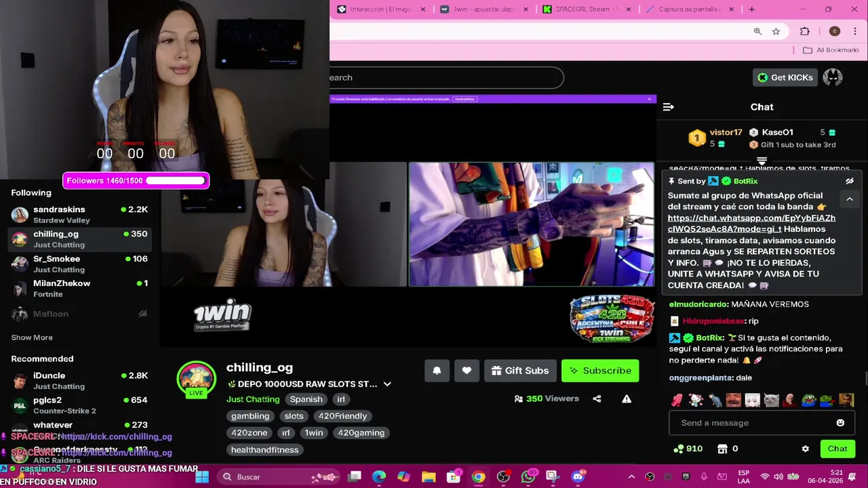
Task: Show hidden system tray icons chevron
Action: pos(631,476)
